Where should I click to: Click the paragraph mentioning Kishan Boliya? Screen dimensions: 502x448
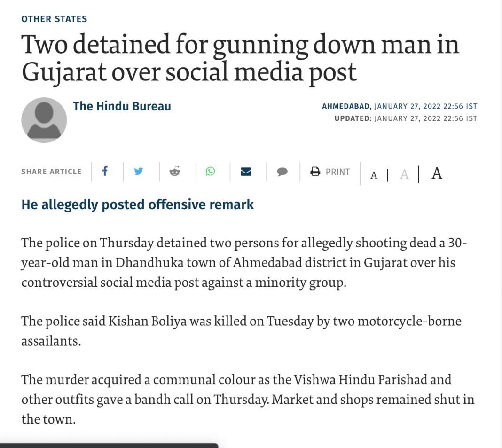pyautogui.click(x=241, y=330)
